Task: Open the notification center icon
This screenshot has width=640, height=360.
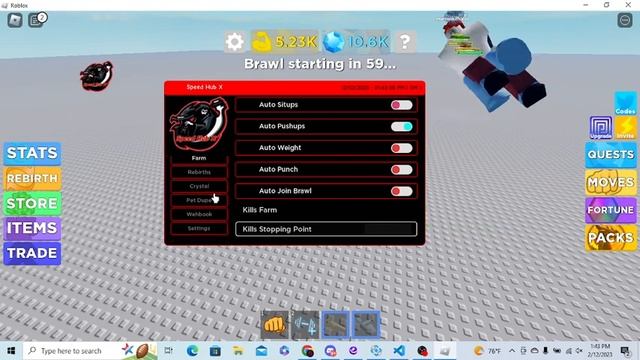Action: tap(625, 351)
